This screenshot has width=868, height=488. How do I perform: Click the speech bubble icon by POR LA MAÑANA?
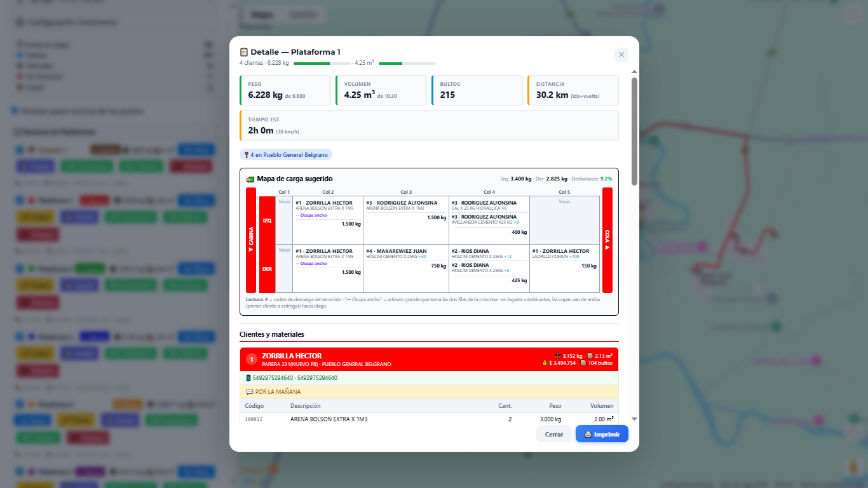(x=249, y=392)
